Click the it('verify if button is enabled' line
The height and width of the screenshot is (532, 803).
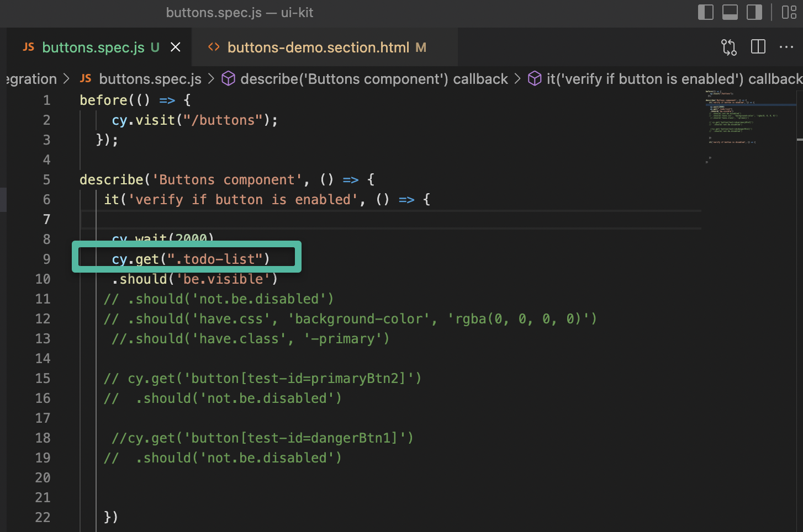click(x=267, y=200)
